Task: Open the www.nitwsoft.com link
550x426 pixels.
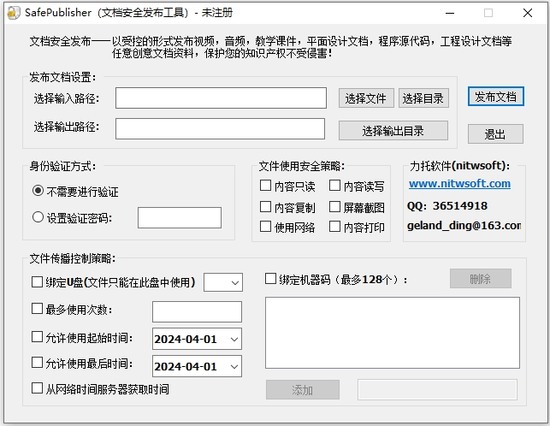Action: click(x=460, y=184)
